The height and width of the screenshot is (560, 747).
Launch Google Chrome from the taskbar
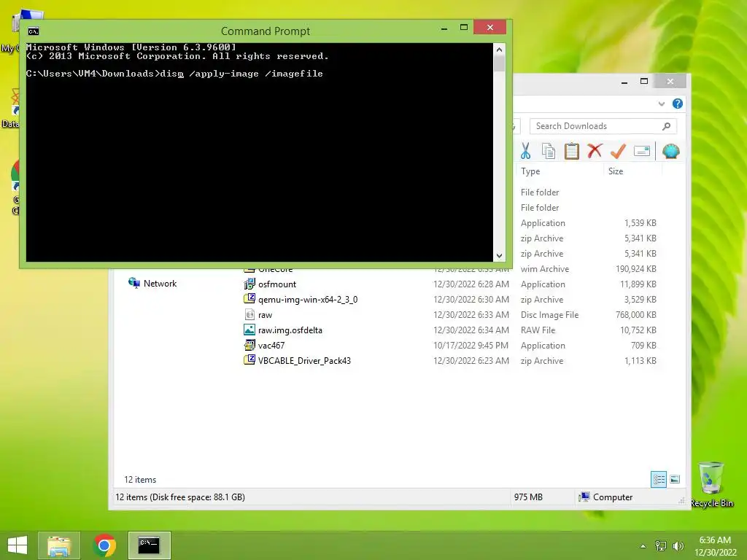coord(104,545)
